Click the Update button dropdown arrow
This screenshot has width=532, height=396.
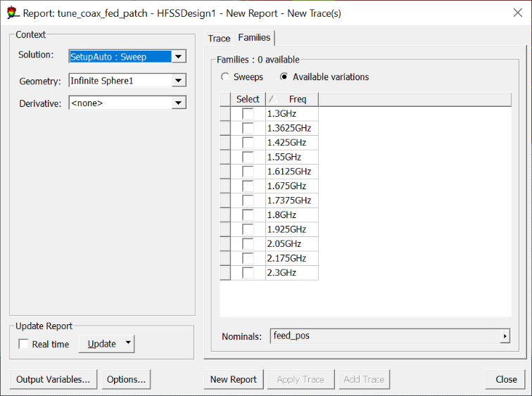[127, 343]
